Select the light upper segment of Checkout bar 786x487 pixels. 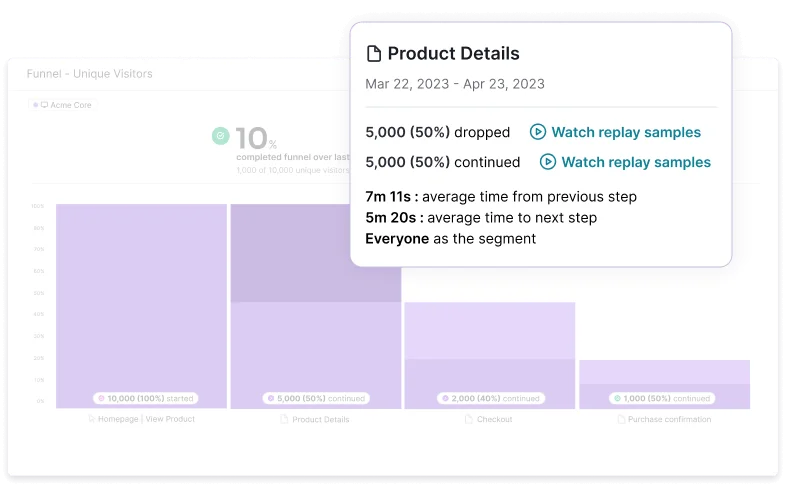point(490,330)
